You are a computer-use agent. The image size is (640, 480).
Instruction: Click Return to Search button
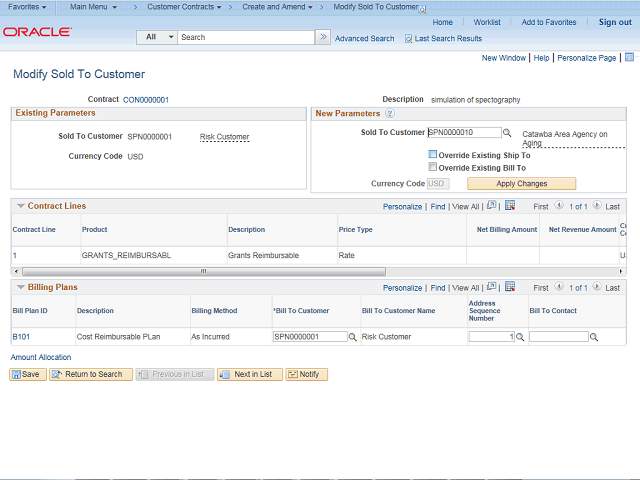pos(91,374)
